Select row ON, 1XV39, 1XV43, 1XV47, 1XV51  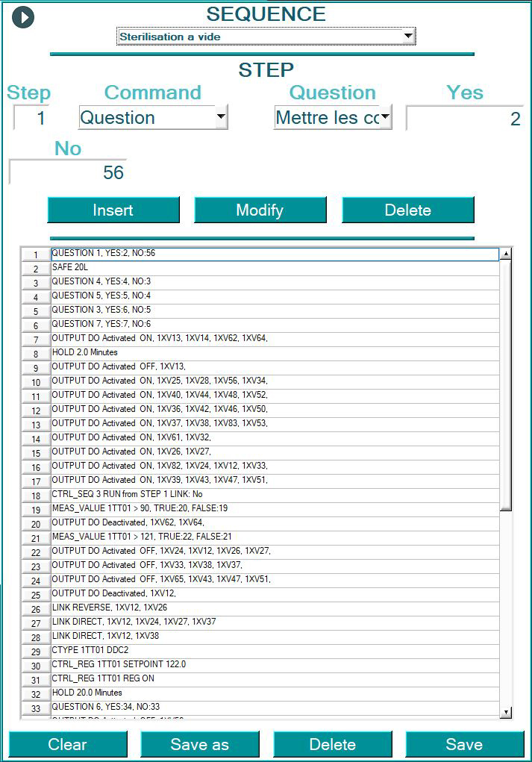click(275, 481)
